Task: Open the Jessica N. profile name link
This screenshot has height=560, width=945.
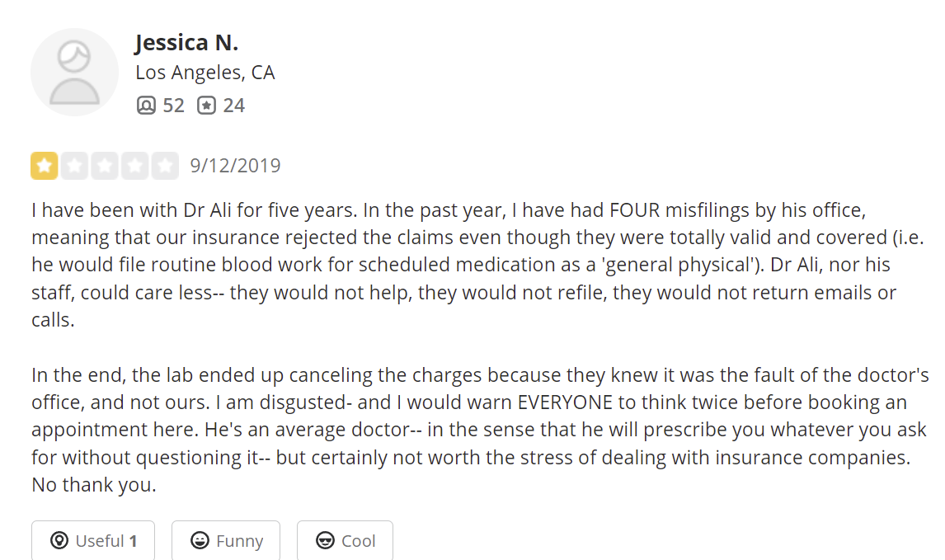Action: [x=186, y=43]
